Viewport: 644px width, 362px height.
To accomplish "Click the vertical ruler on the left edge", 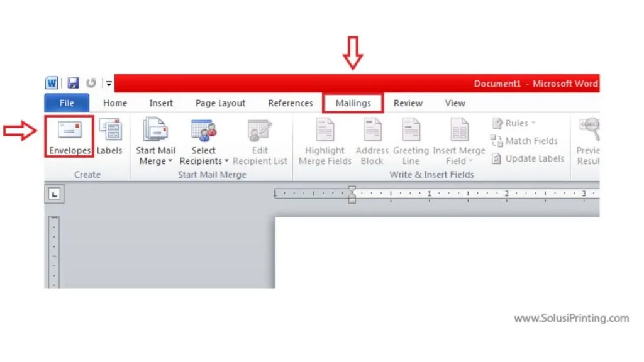I will pos(54,252).
